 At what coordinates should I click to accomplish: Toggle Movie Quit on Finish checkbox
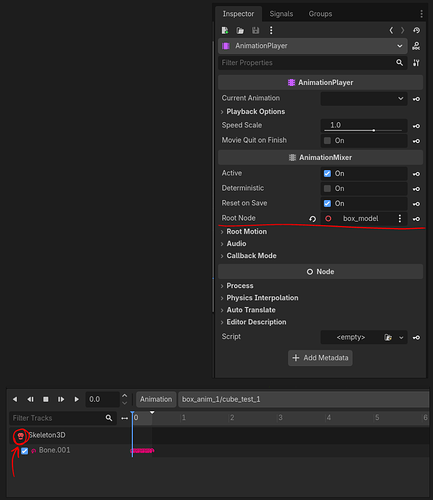tap(327, 141)
